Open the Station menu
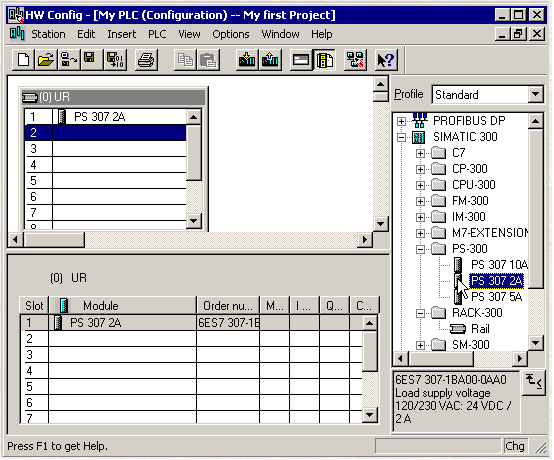The height and width of the screenshot is (460, 554). (48, 34)
